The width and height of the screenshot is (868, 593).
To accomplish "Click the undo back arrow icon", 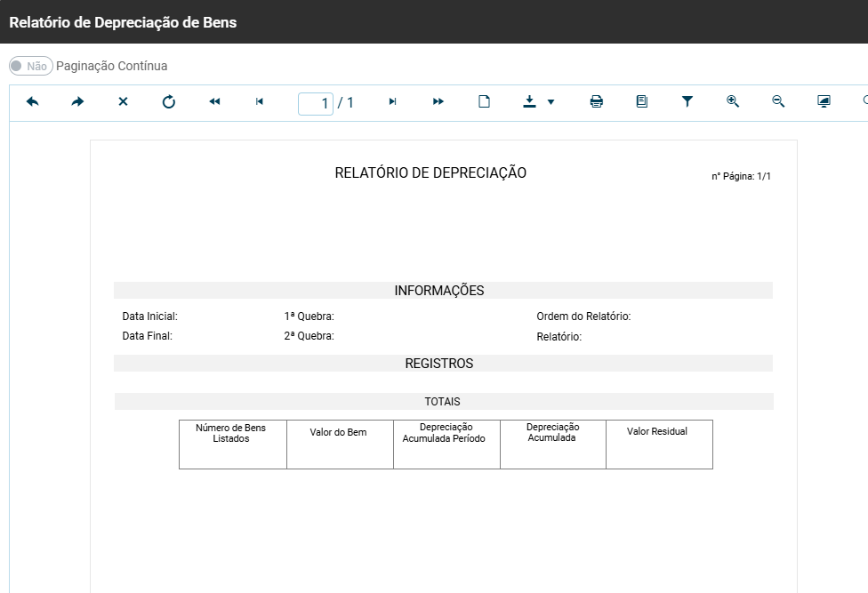I will (33, 102).
